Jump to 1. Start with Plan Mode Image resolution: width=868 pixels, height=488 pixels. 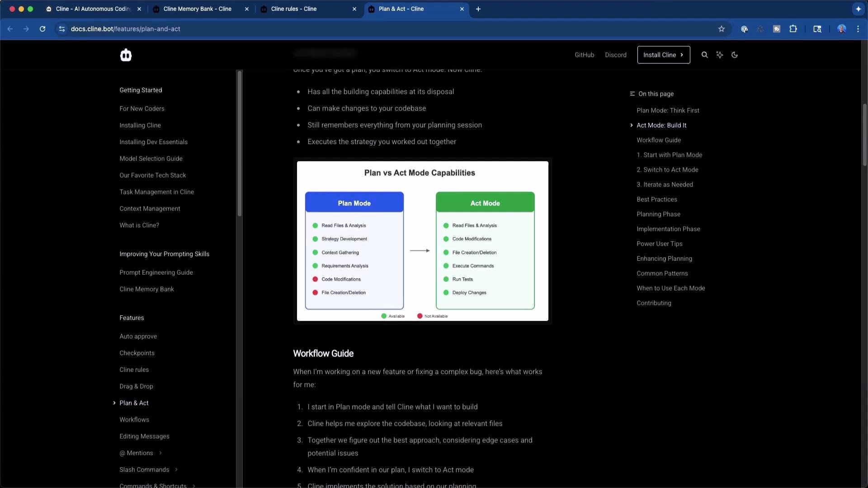click(x=669, y=155)
